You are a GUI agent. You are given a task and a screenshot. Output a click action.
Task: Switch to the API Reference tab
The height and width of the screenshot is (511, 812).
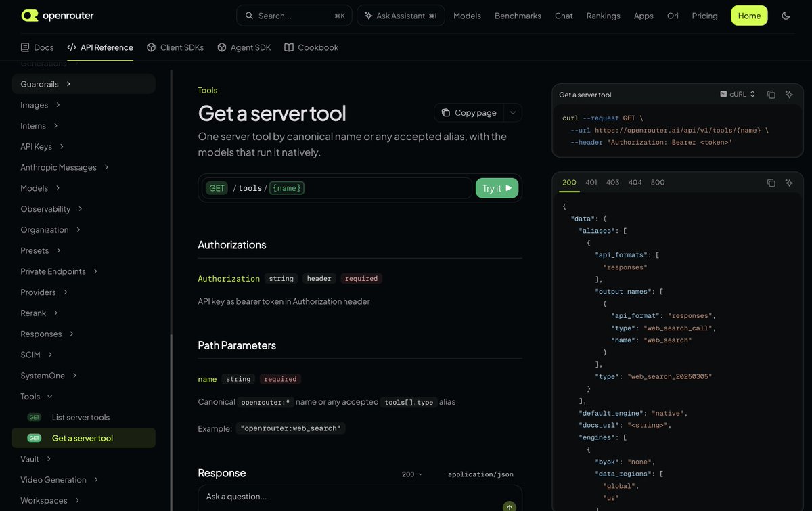click(x=99, y=47)
